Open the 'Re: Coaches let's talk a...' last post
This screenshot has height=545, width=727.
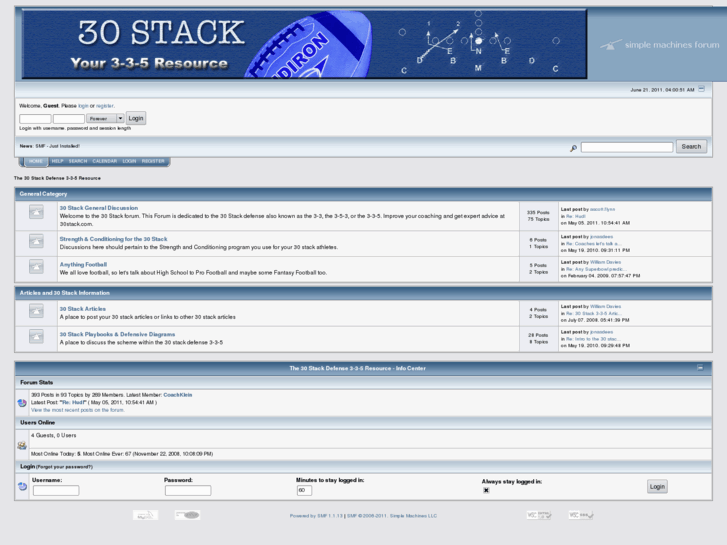(x=593, y=244)
